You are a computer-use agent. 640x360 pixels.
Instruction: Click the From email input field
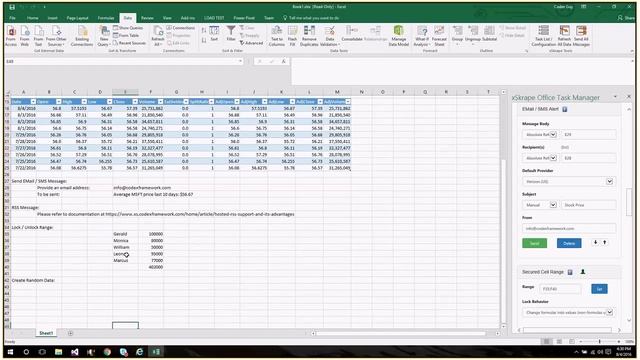(569, 229)
